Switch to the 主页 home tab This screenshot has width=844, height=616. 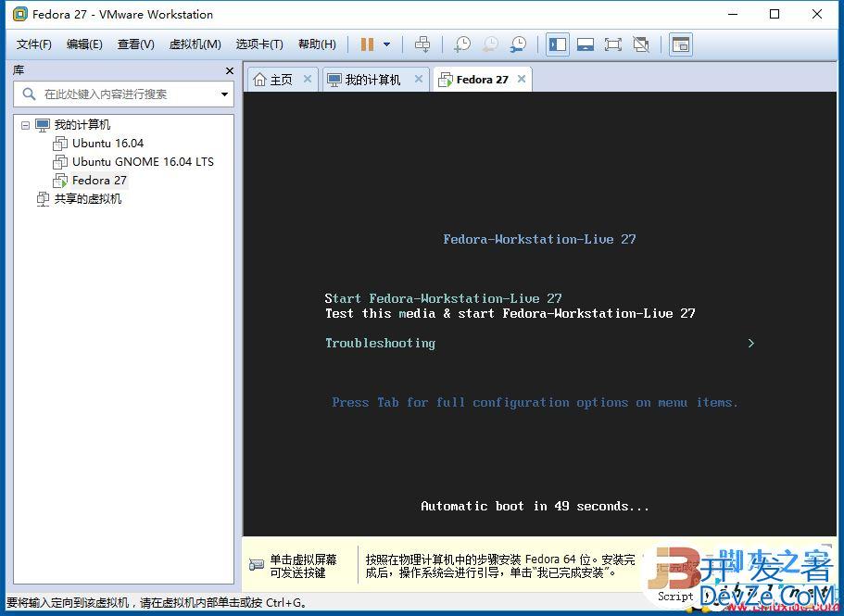pos(282,80)
